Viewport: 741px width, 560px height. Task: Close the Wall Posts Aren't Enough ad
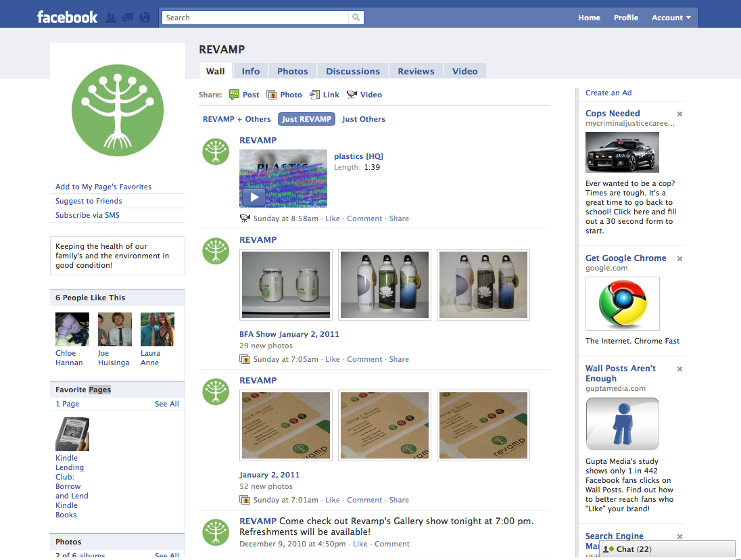[x=679, y=369]
